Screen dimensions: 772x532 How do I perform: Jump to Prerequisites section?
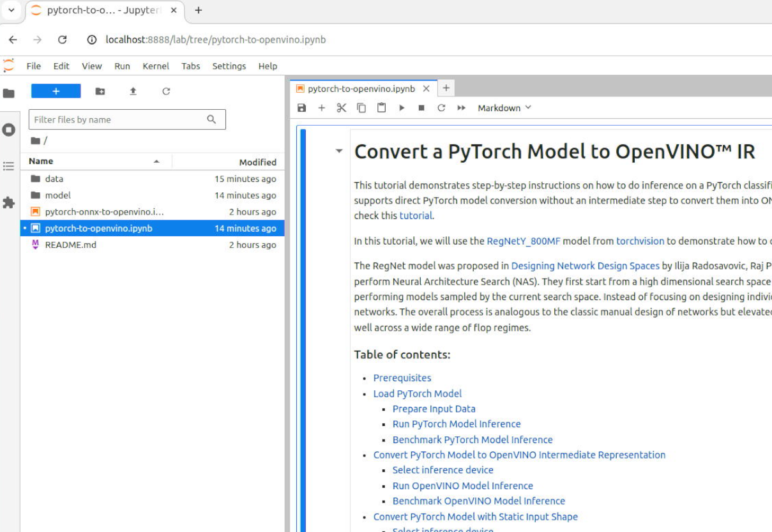tap(402, 378)
